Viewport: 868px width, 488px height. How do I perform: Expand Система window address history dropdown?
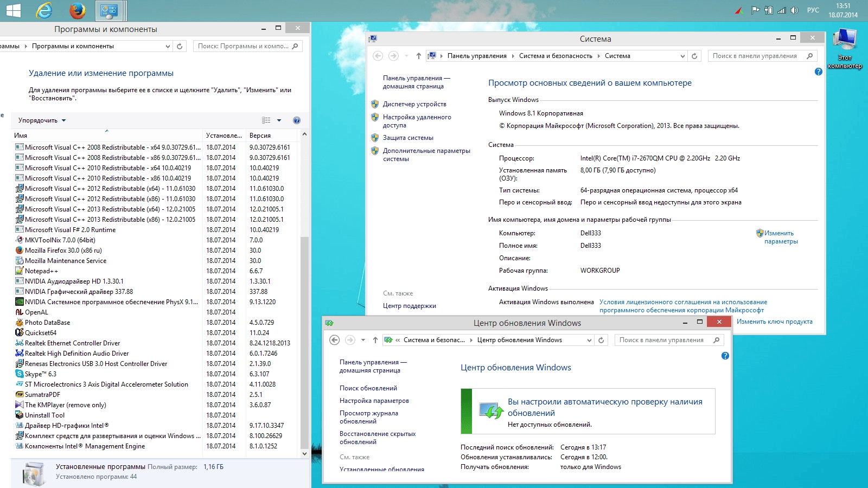pyautogui.click(x=682, y=56)
